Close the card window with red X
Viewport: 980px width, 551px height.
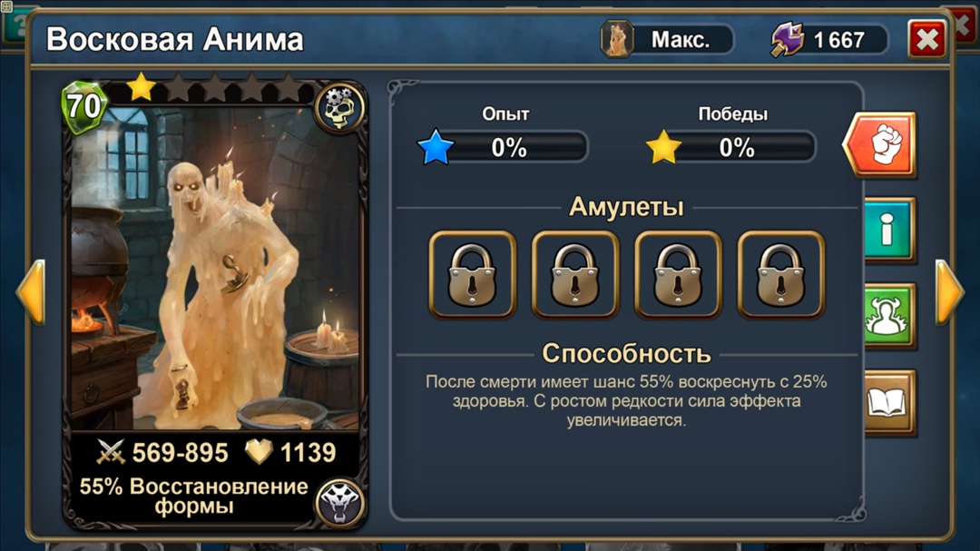926,39
